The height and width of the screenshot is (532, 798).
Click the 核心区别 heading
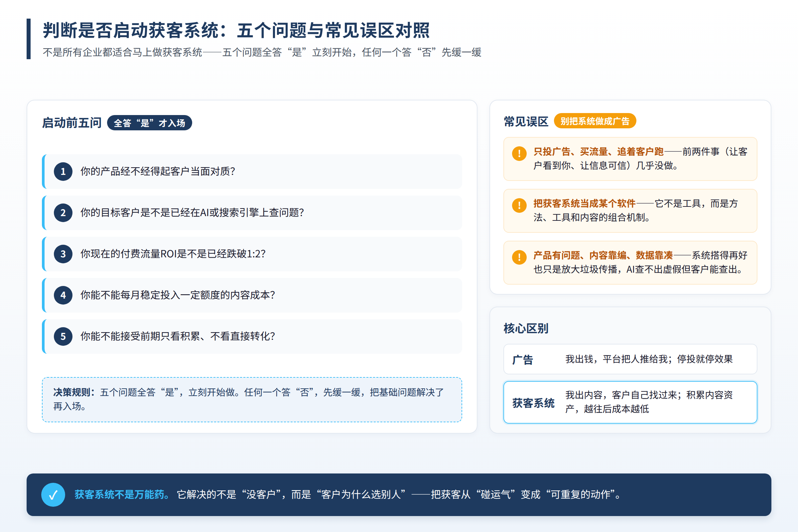(526, 329)
